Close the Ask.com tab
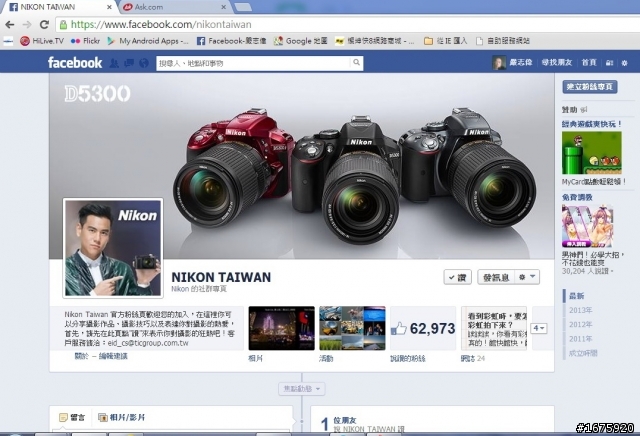 pyautogui.click(x=224, y=7)
